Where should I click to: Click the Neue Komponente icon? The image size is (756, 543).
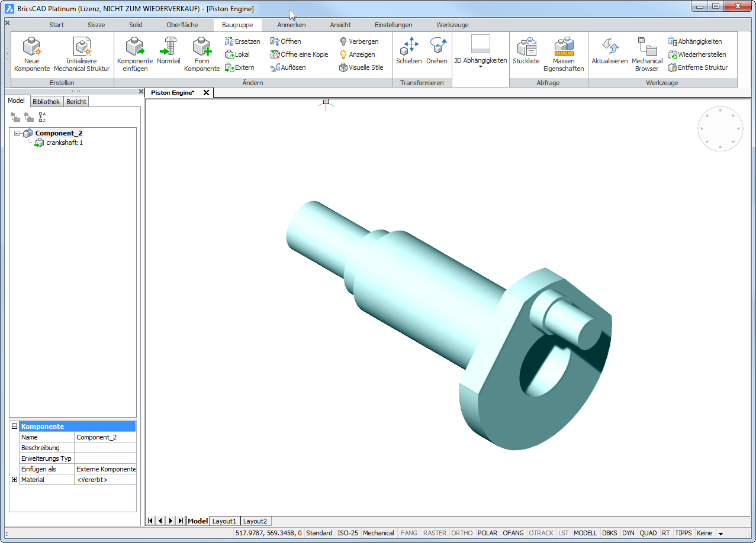click(32, 47)
